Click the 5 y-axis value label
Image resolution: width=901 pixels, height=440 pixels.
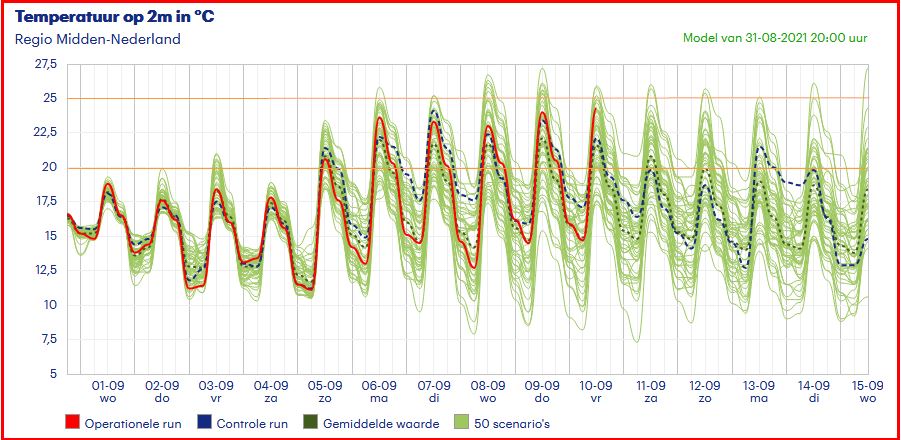pyautogui.click(x=54, y=374)
